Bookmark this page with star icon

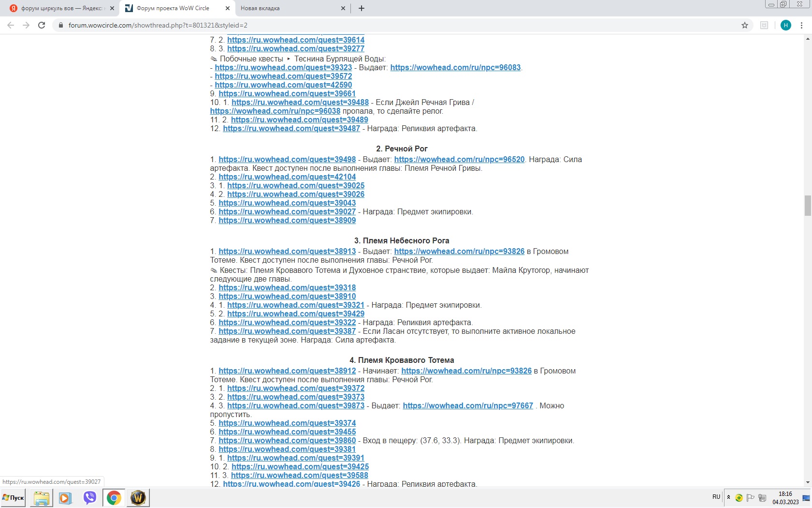pyautogui.click(x=745, y=25)
